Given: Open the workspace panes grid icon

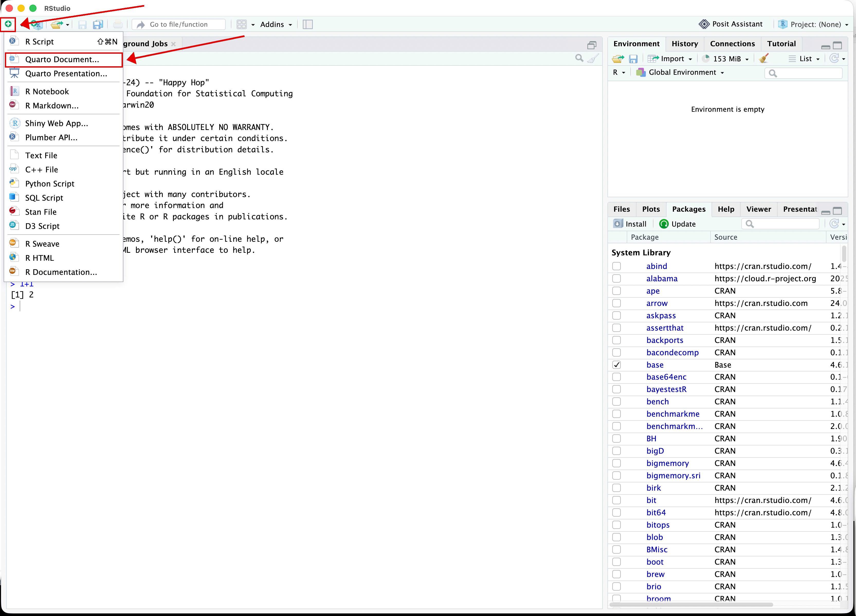Looking at the screenshot, I should point(242,24).
